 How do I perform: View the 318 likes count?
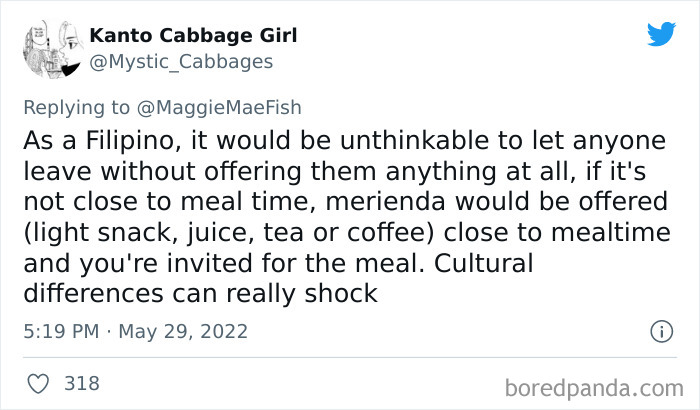tap(82, 383)
